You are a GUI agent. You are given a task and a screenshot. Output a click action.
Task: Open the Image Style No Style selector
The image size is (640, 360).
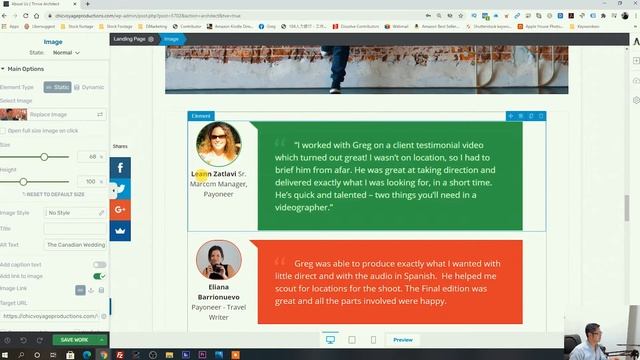point(75,213)
